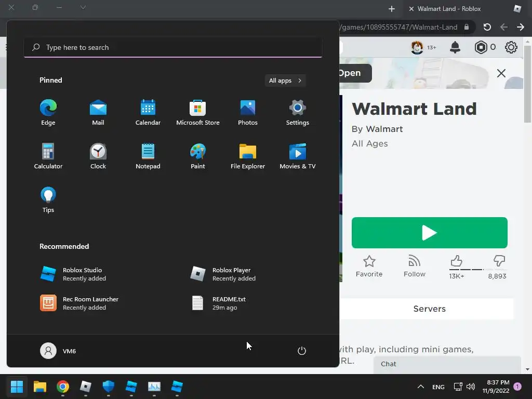Open the Robux balance menu
This screenshot has width=532, height=399.
click(485, 47)
